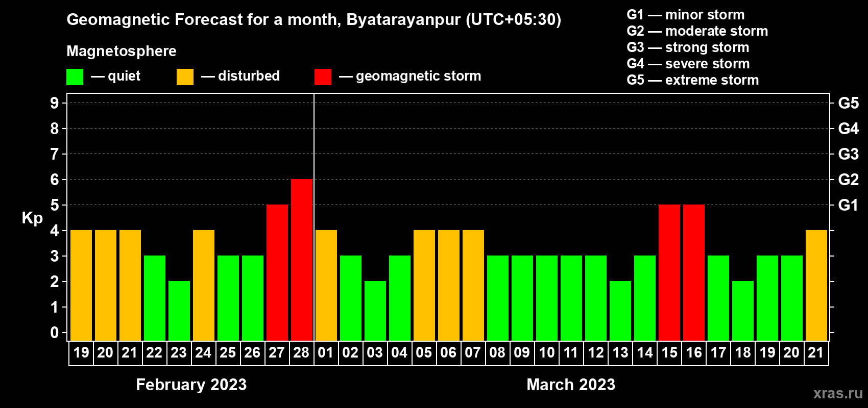
Task: Click the G3 right axis label
Action: pyautogui.click(x=849, y=154)
